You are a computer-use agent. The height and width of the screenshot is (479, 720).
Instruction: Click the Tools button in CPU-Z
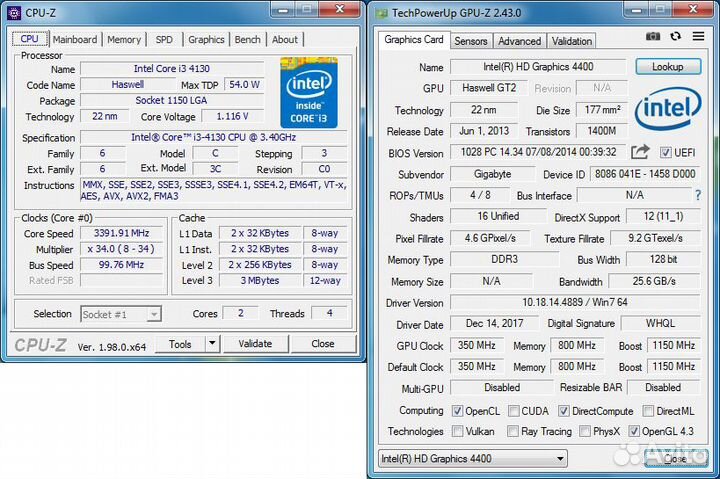pyautogui.click(x=180, y=344)
